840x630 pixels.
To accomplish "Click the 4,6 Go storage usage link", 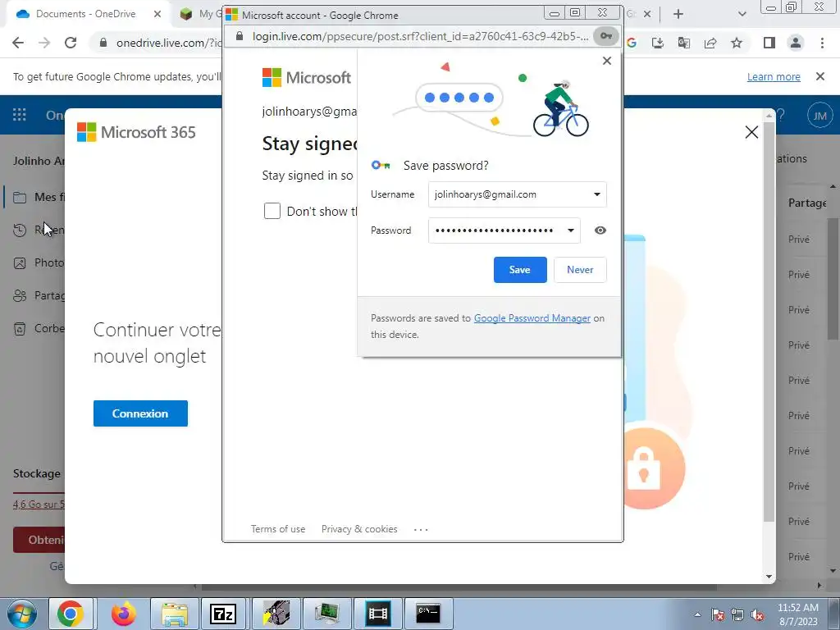I will pos(39,504).
